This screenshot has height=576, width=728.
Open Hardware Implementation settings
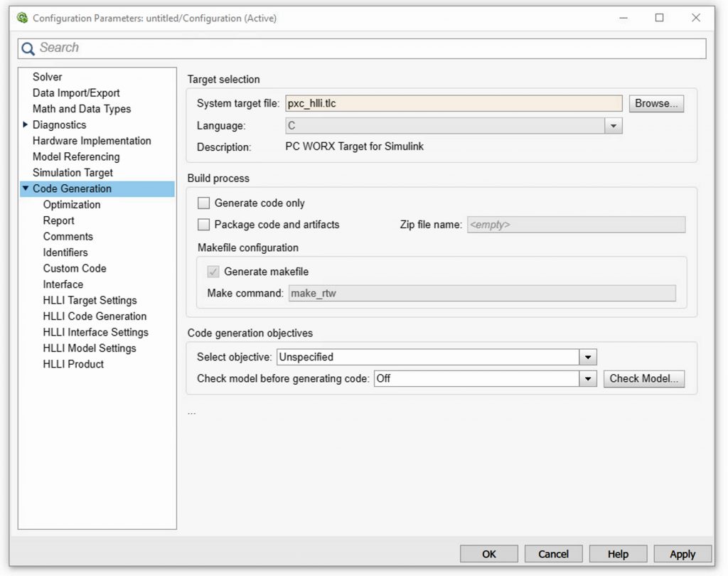(x=91, y=141)
